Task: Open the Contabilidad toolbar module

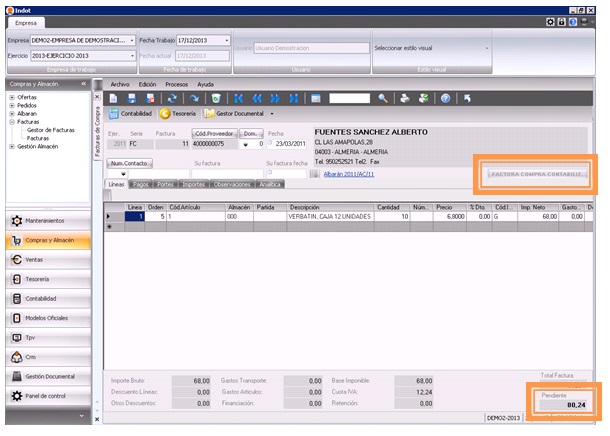Action: (x=131, y=114)
